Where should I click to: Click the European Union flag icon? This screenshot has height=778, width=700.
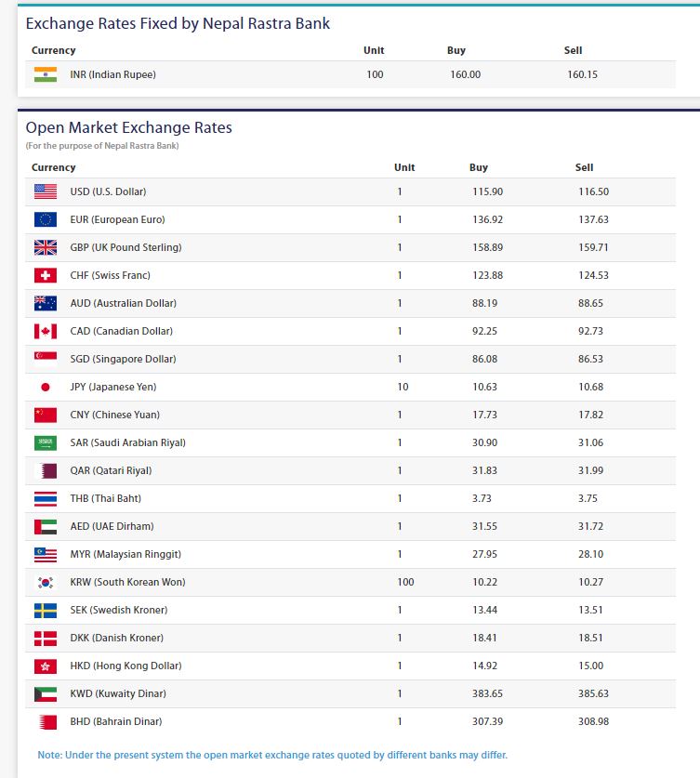tap(45, 219)
